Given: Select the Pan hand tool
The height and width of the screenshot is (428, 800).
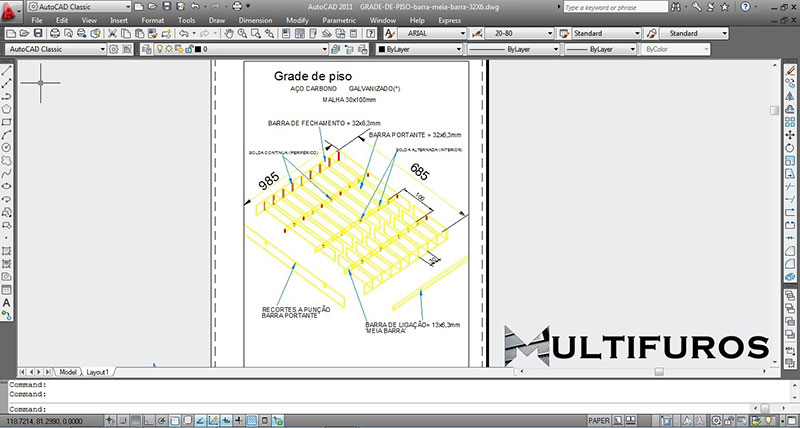Looking at the screenshot, I should tap(229, 33).
